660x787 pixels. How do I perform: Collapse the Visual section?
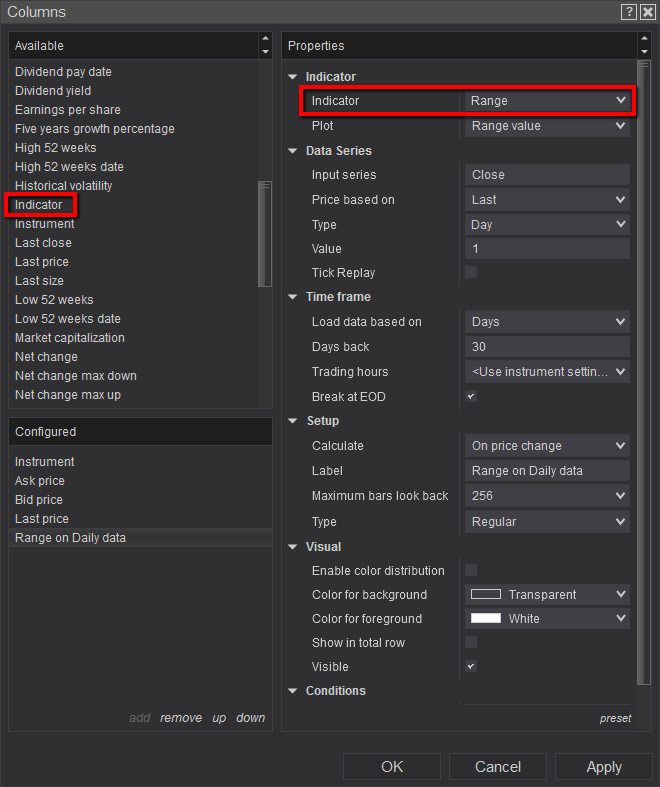click(x=293, y=547)
